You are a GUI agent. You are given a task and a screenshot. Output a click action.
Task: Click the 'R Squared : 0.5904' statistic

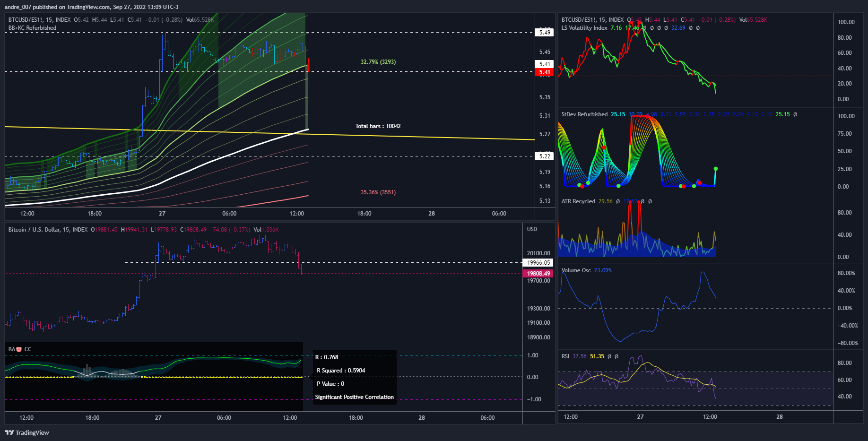341,371
